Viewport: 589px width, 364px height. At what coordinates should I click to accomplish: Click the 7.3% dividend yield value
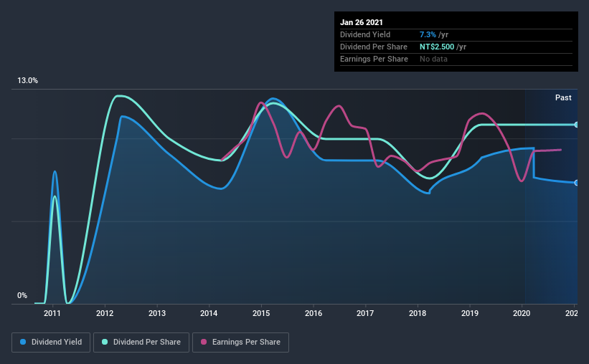(x=428, y=34)
